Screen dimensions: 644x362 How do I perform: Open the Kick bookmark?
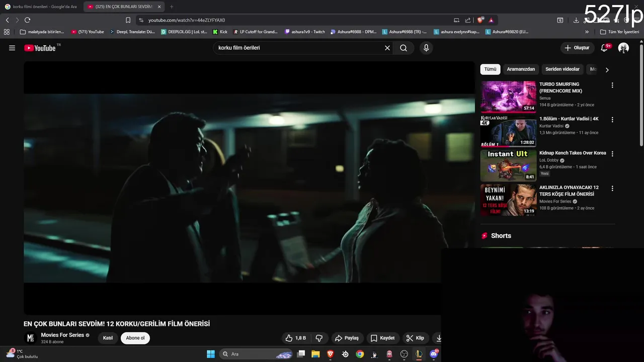tap(220, 32)
